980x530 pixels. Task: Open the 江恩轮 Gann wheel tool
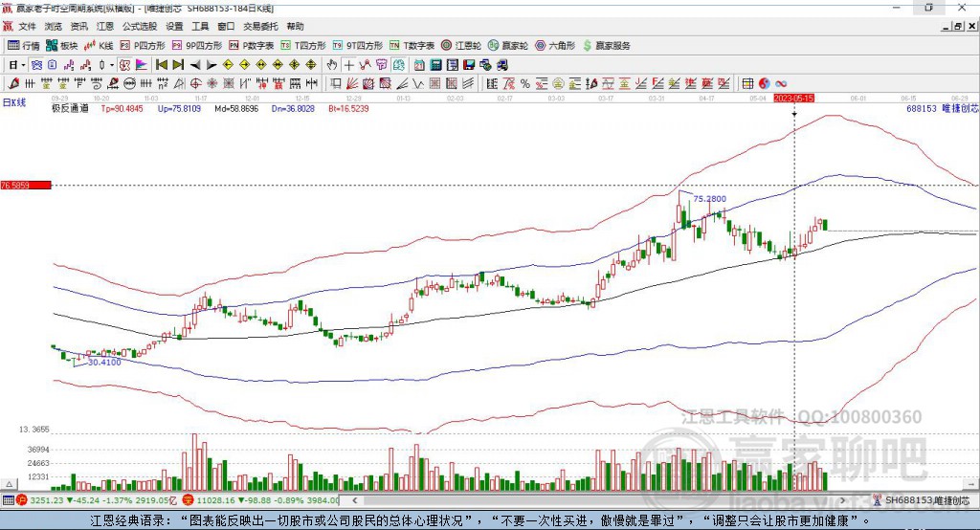point(461,46)
